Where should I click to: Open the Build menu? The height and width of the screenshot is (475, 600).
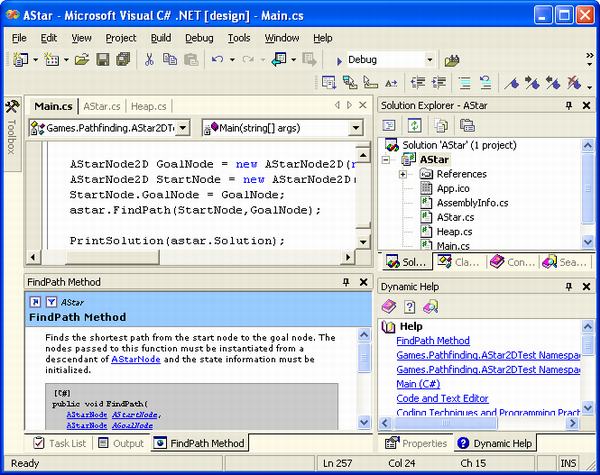(161, 38)
